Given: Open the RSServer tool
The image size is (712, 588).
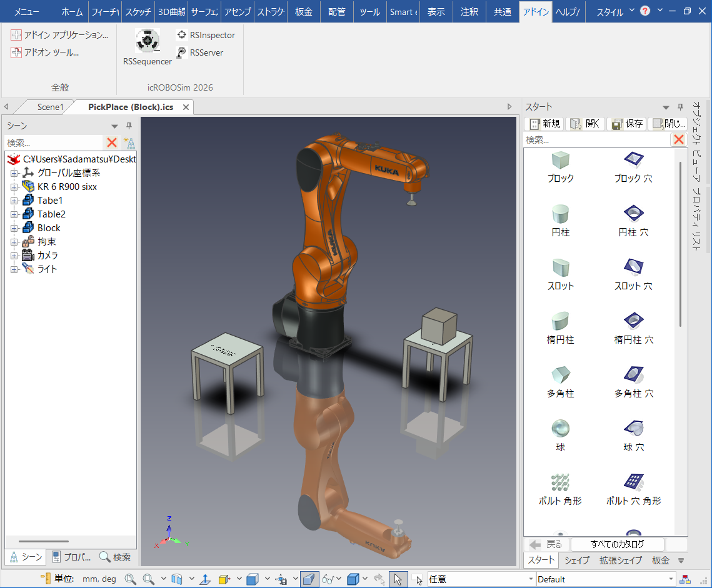Looking at the screenshot, I should click(x=200, y=52).
